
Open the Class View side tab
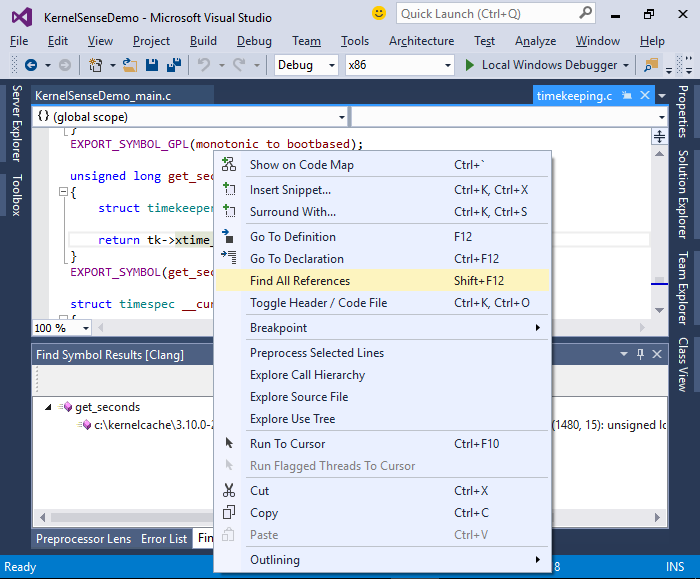[683, 365]
